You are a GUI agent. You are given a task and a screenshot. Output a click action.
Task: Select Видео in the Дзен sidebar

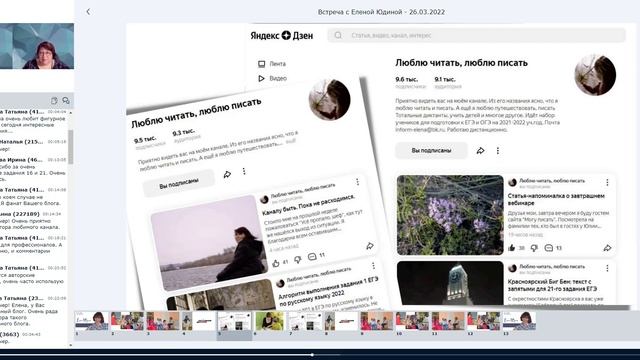pos(278,78)
